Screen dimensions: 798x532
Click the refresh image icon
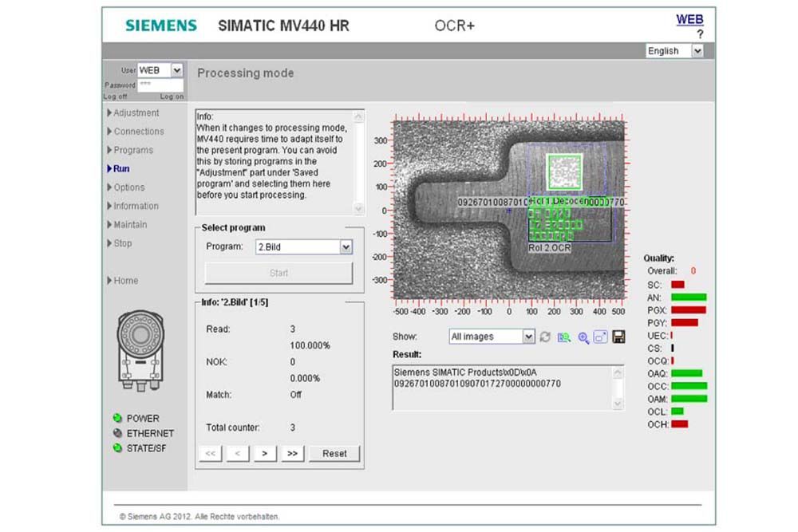click(x=545, y=337)
